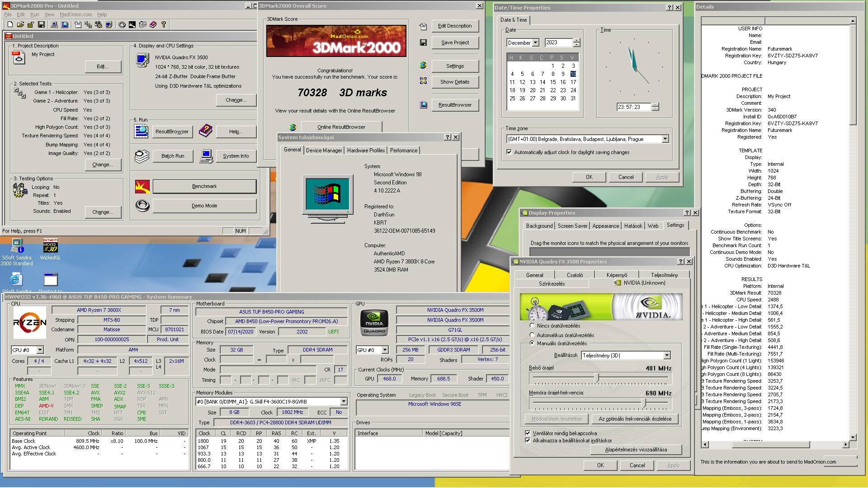This screenshot has width=868, height=488.
Task: Click the year input field showing 2023
Action: [x=558, y=42]
